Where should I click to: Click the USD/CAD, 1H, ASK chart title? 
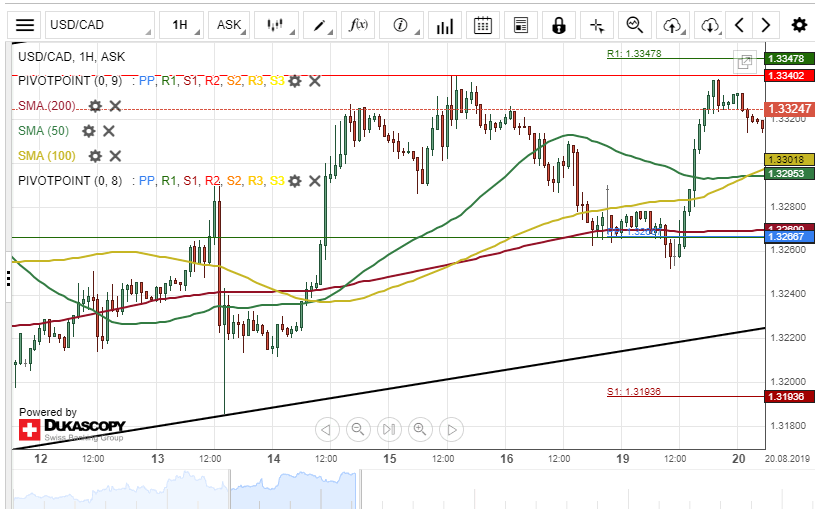point(71,57)
